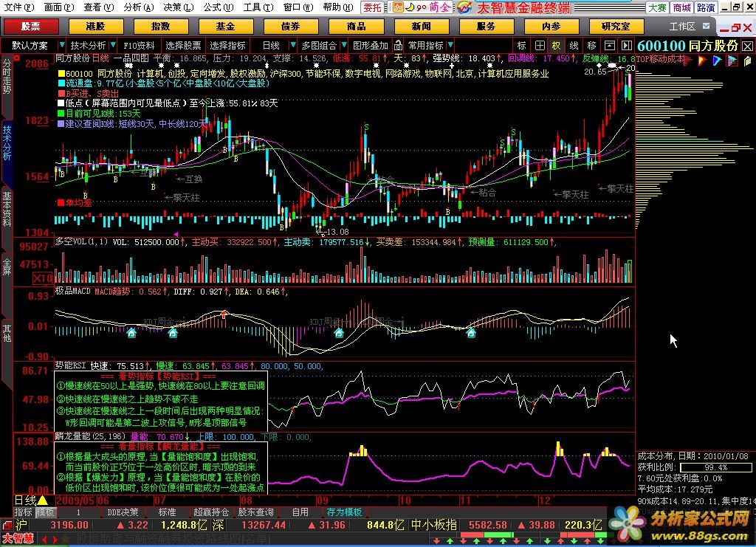This screenshot has width=756, height=547.
Task: Open the 文件(F) menu
Action: point(19,7)
